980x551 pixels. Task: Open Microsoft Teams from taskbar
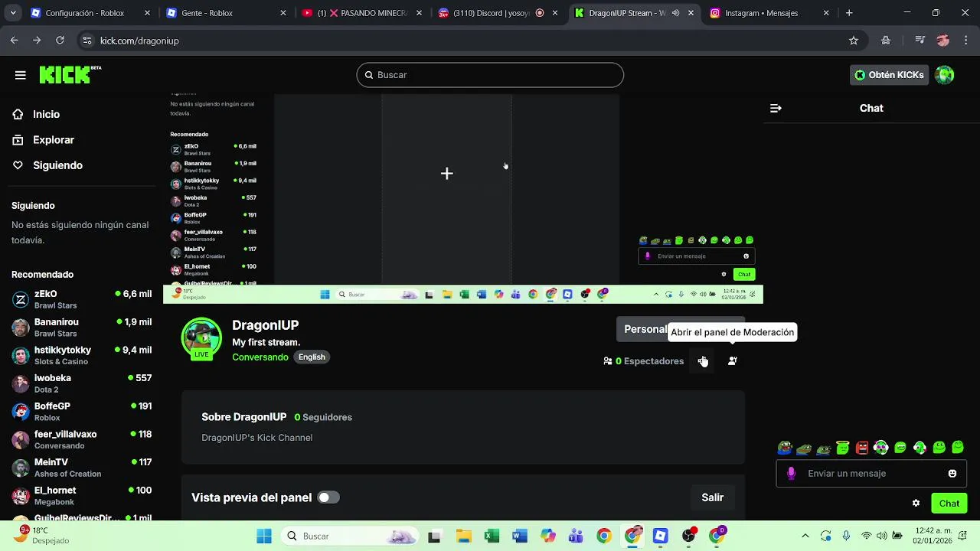click(577, 536)
